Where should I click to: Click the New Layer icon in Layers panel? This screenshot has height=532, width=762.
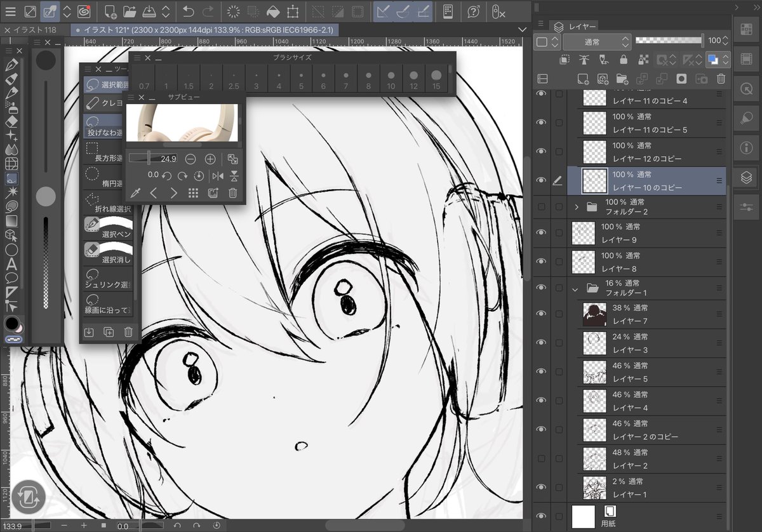(x=584, y=79)
